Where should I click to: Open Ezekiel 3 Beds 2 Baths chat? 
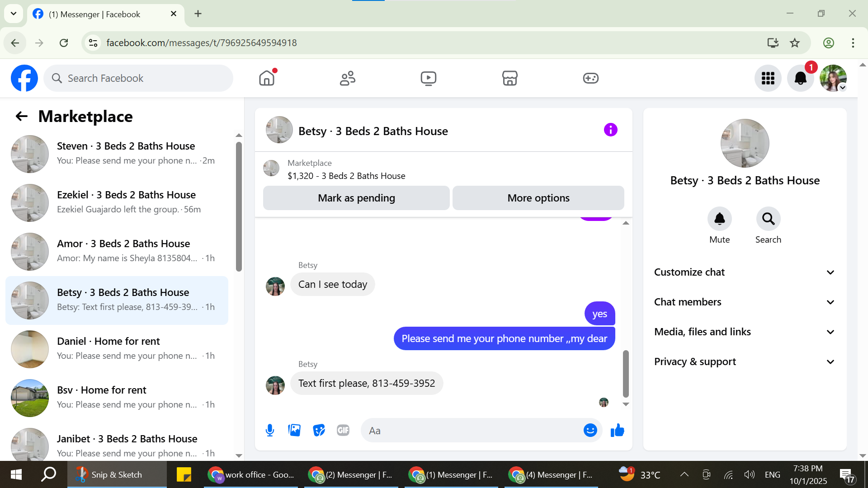point(117,203)
